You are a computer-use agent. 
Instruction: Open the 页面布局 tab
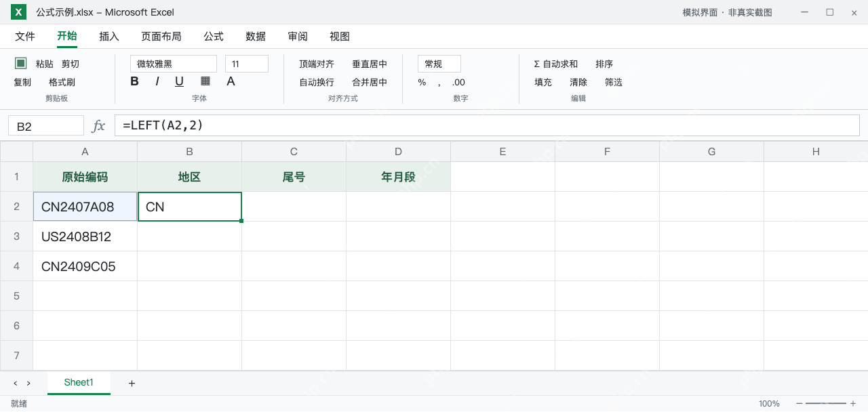[x=161, y=37]
